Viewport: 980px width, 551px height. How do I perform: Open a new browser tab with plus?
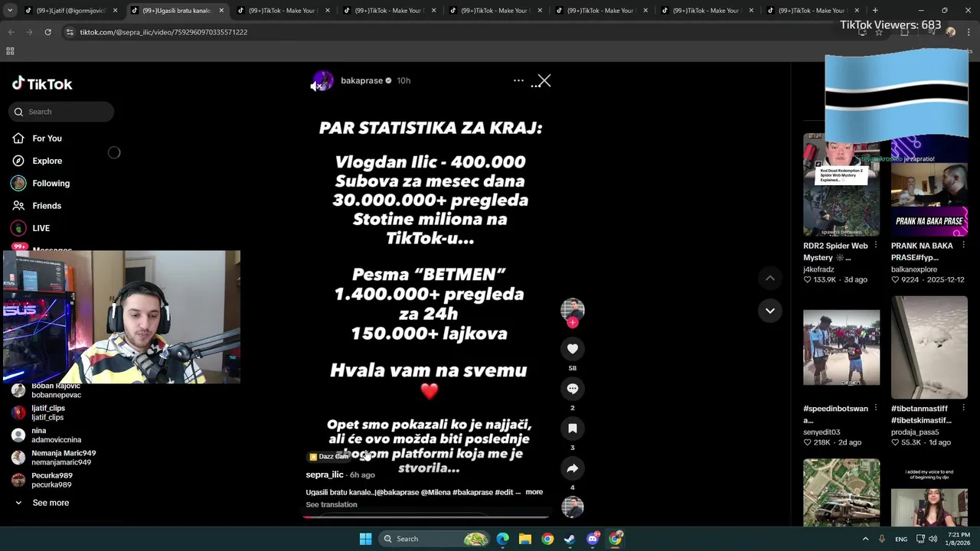875,11
